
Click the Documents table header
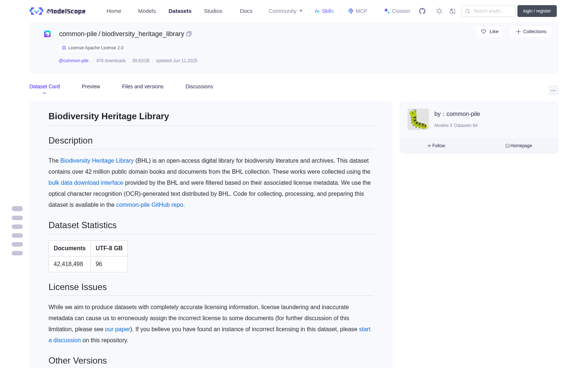click(x=69, y=248)
